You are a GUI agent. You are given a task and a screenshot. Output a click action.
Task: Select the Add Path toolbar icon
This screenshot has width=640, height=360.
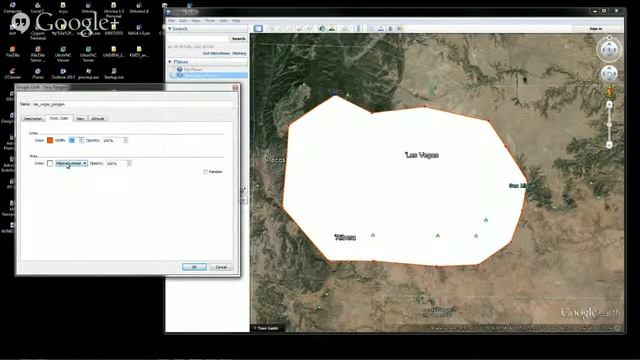290,29
